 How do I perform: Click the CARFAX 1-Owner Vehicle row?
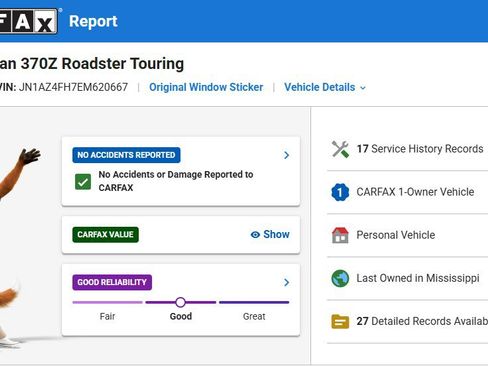point(407,192)
